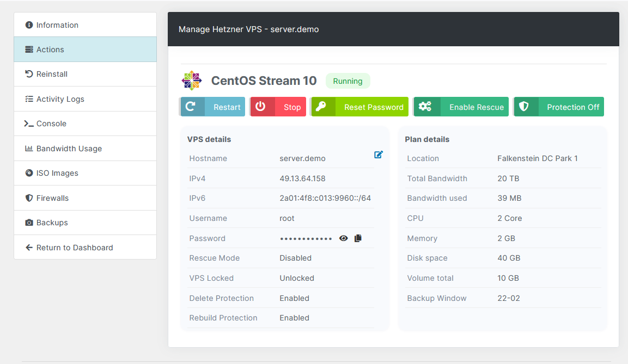Open the ISO Images menu item
The height and width of the screenshot is (364, 628).
click(86, 173)
